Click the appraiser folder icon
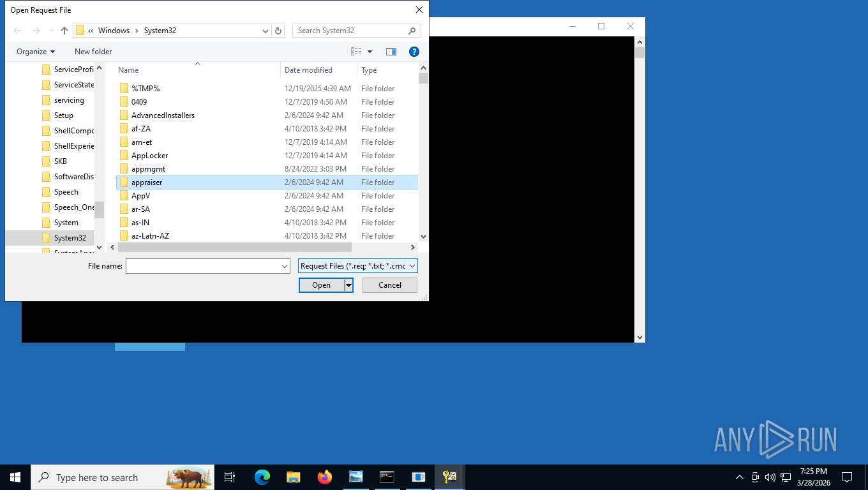Image resolution: width=868 pixels, height=490 pixels. [x=124, y=182]
